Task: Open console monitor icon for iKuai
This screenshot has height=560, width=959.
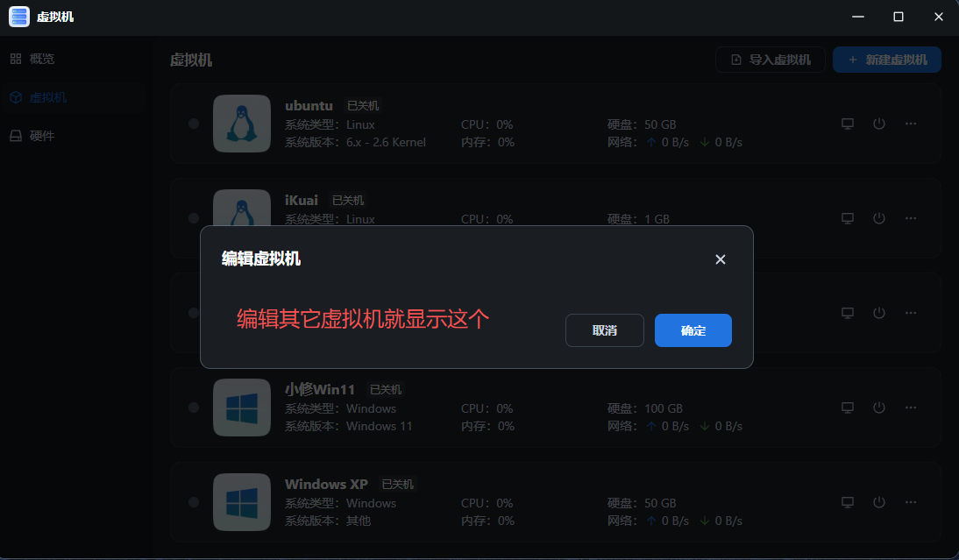Action: (848, 218)
